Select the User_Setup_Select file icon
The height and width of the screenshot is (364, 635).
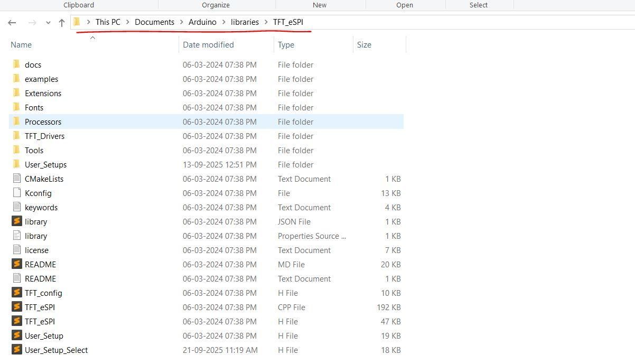click(16, 350)
